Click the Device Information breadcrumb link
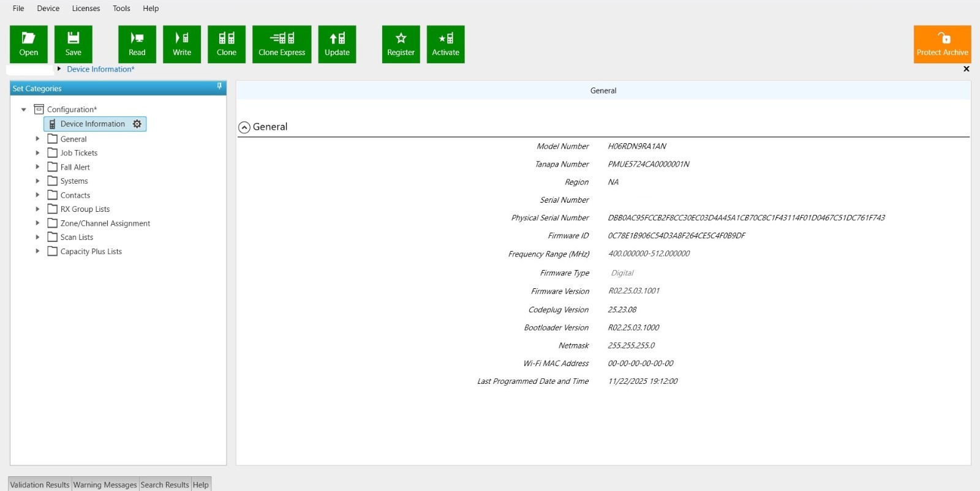The height and width of the screenshot is (491, 980). [100, 69]
